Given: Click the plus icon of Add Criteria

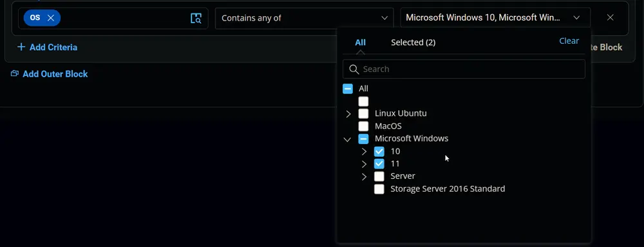Looking at the screenshot, I should click(x=21, y=47).
